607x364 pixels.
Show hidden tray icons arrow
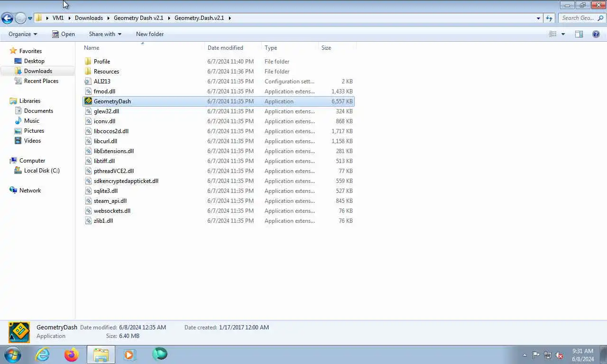click(524, 355)
